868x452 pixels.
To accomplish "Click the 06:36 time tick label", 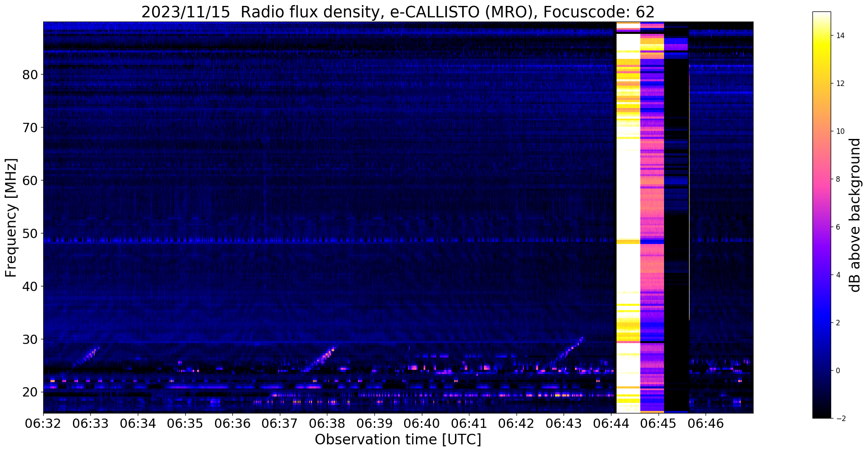I will coord(232,424).
